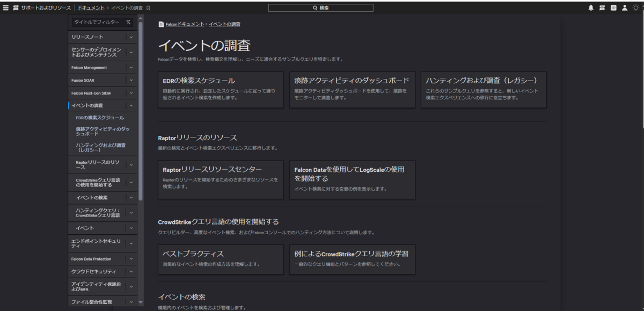Expand Raptorリリースのリソース sidebar chevron
Viewport: 644px width, 311px height.
pyautogui.click(x=131, y=164)
